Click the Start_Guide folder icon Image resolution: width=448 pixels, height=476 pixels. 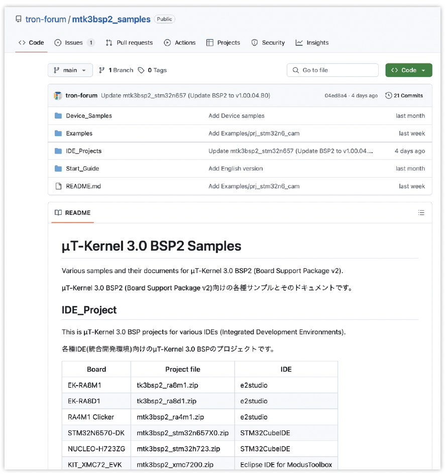(58, 169)
